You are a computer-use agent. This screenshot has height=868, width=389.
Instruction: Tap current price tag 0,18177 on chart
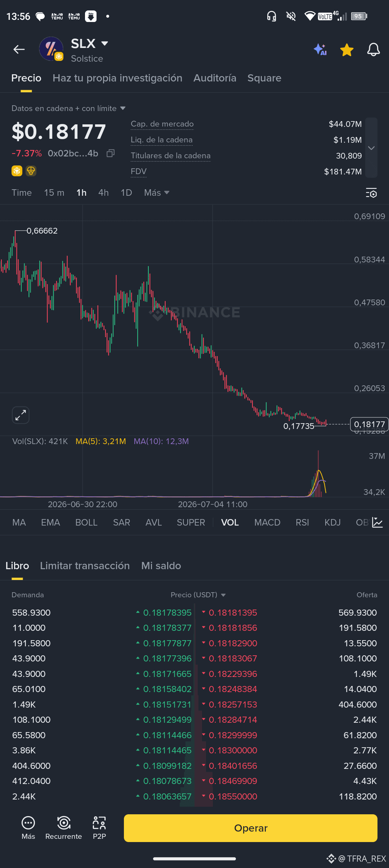pyautogui.click(x=370, y=424)
